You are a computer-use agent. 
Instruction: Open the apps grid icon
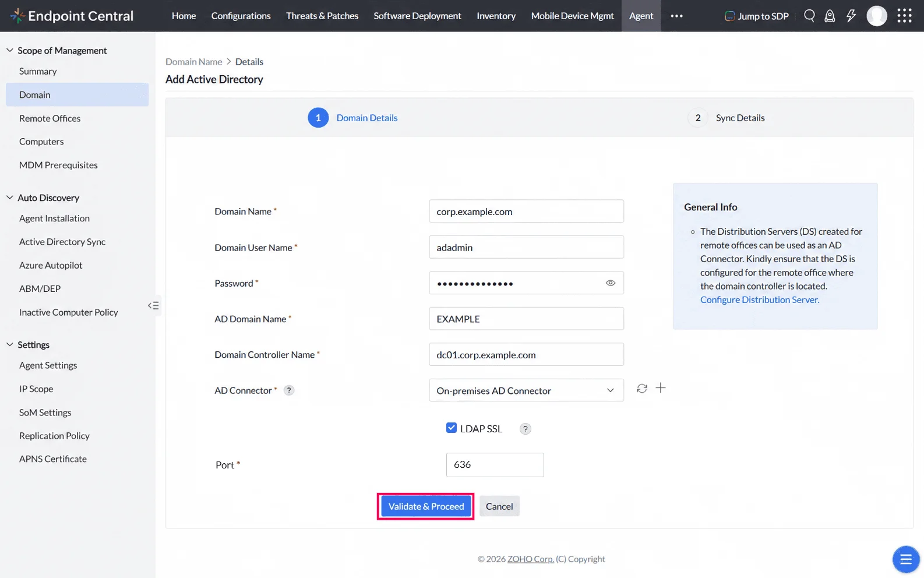tap(904, 16)
